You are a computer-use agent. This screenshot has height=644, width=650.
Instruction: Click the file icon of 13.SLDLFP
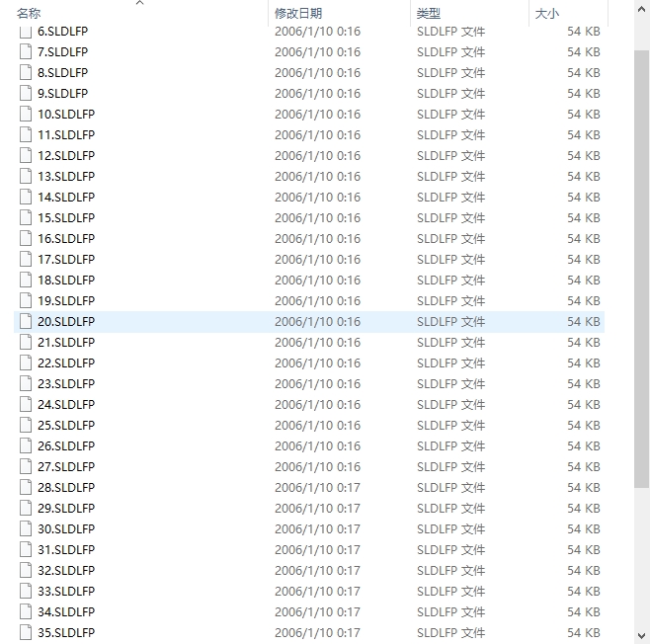26,176
